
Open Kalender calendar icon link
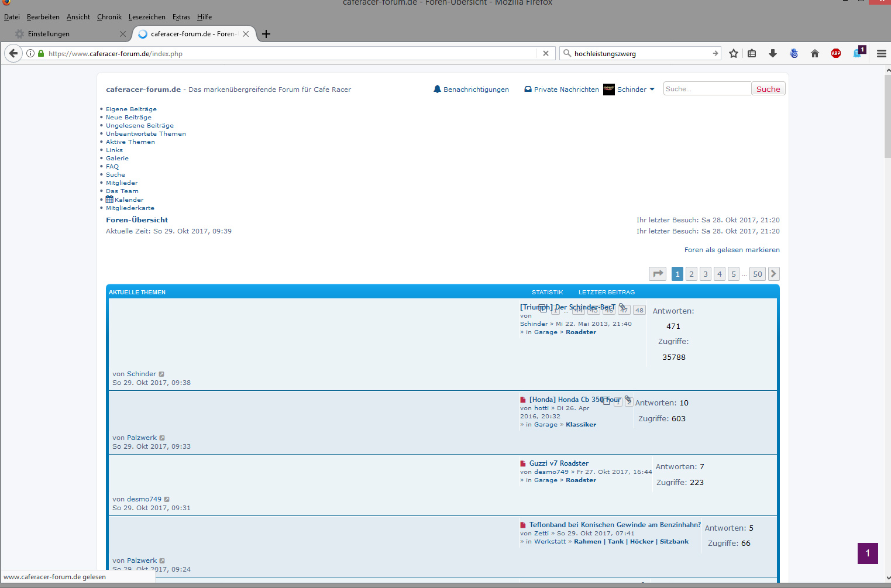click(x=109, y=200)
